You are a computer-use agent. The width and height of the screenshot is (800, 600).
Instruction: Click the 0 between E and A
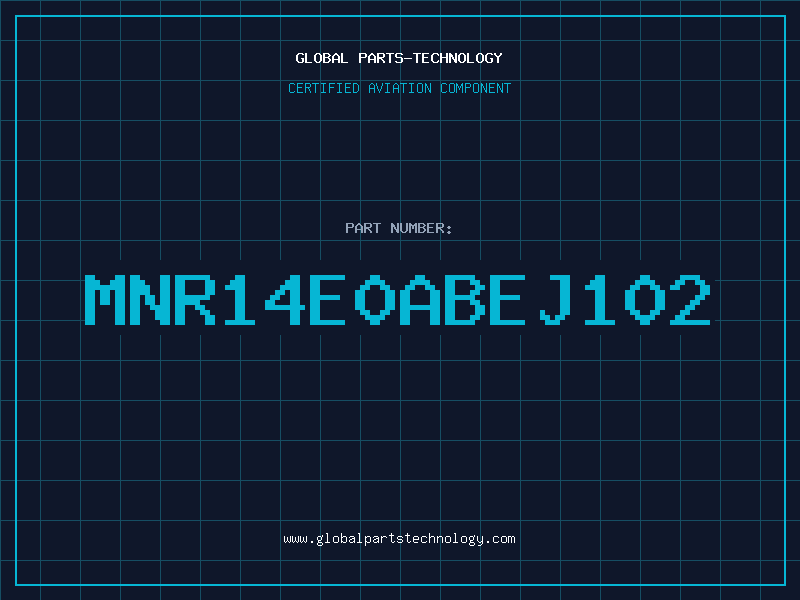click(375, 300)
